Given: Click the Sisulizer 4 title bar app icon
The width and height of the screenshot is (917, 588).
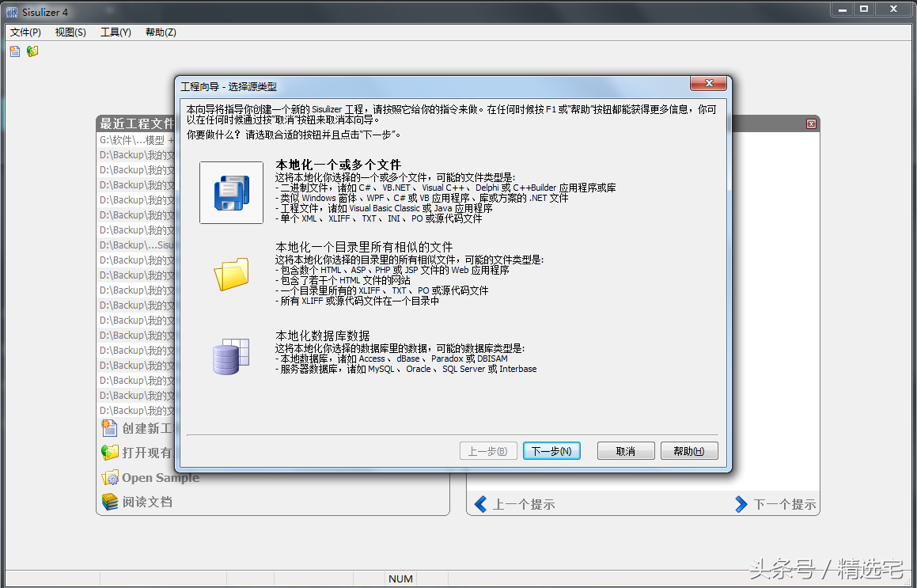Looking at the screenshot, I should (11, 12).
